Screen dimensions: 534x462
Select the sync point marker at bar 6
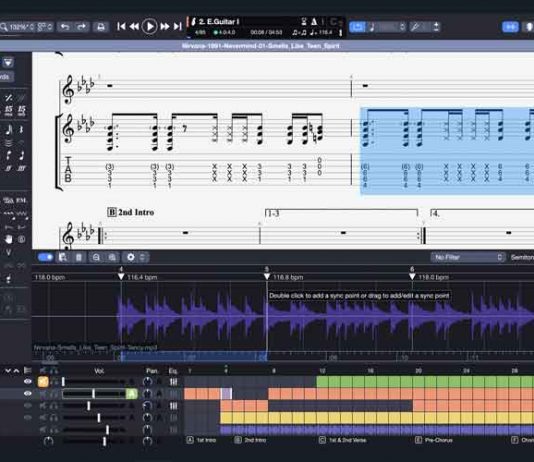tap(412, 276)
